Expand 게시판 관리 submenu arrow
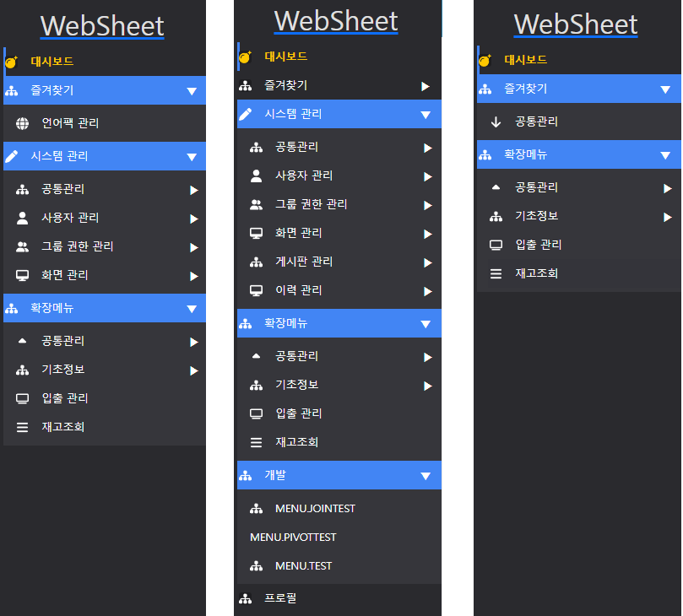683x616 pixels. 428,262
